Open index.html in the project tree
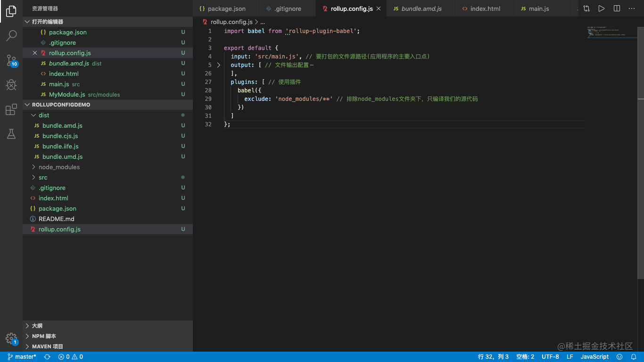This screenshot has height=362, width=644. coord(107,198)
